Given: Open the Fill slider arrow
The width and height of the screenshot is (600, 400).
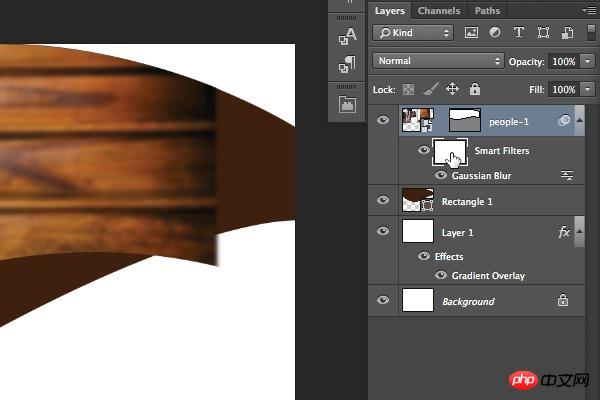Looking at the screenshot, I should click(587, 90).
